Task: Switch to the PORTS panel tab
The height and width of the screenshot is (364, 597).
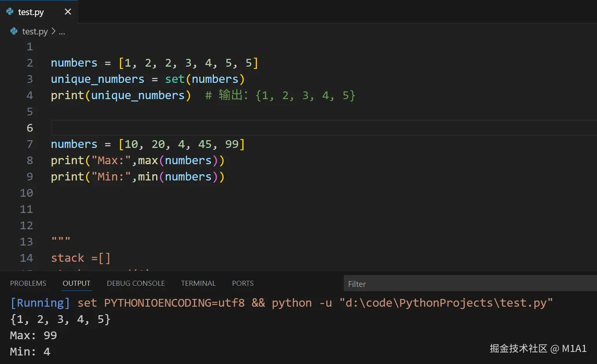Action: click(x=243, y=283)
